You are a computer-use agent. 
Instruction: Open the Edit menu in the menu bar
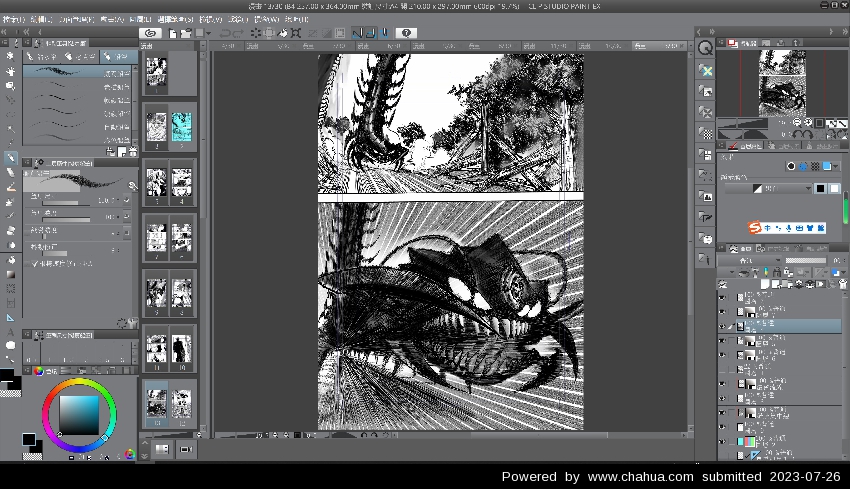tap(41, 19)
